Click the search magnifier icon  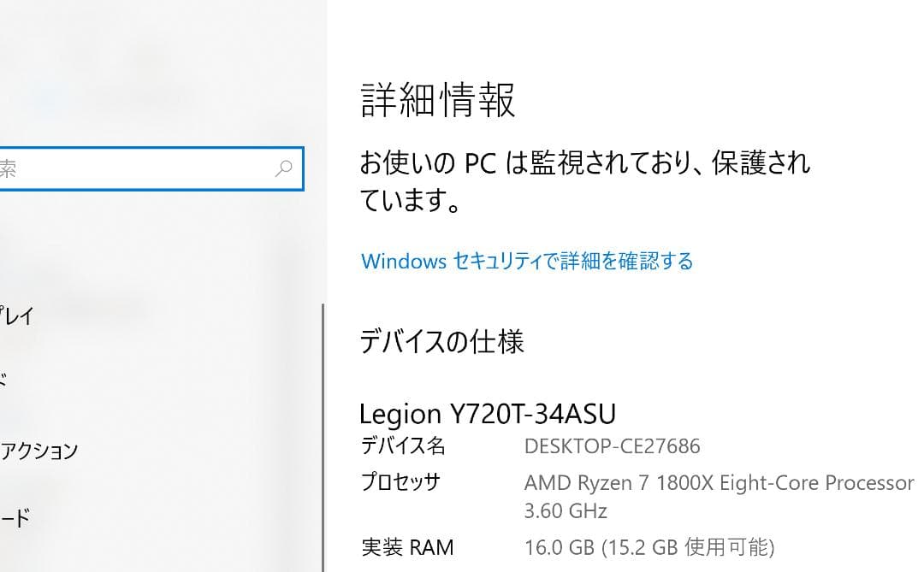point(283,168)
